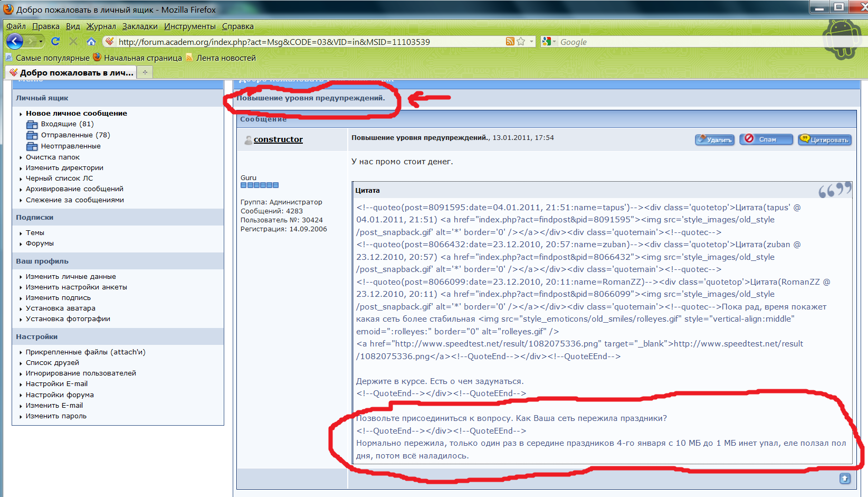Click the Цитировать quote button
The height and width of the screenshot is (497, 868).
(824, 139)
